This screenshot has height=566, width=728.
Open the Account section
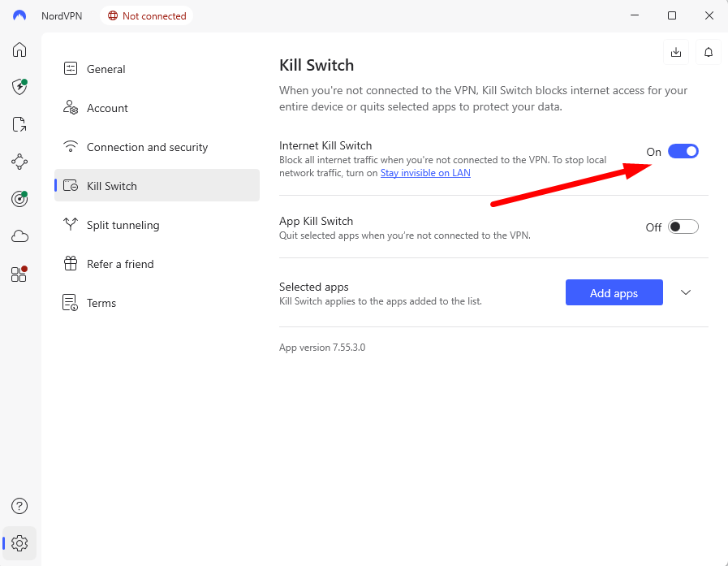click(x=106, y=108)
